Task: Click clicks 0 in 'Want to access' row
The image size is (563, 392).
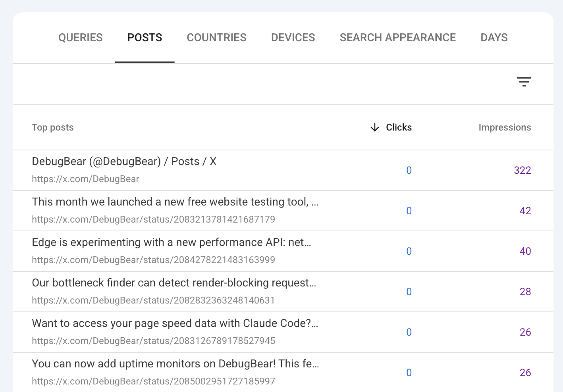Action: pos(409,332)
